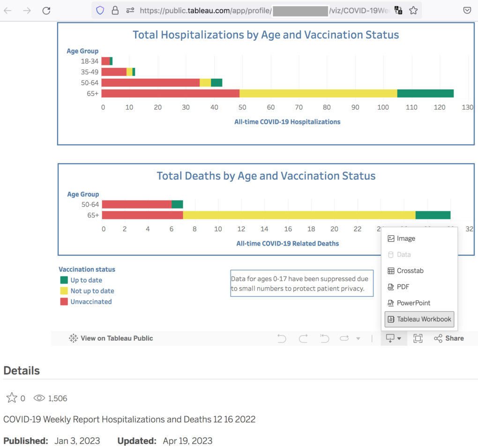478x448 pixels.
Task: Download the viz as Image
Action: click(x=406, y=239)
